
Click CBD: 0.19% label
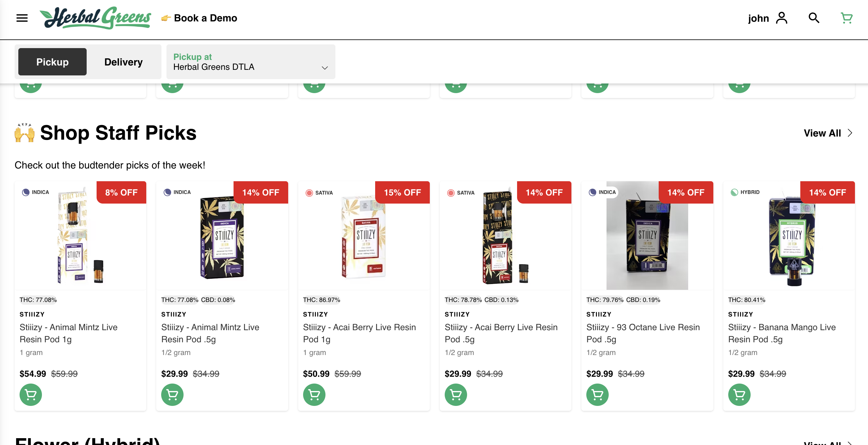click(643, 300)
